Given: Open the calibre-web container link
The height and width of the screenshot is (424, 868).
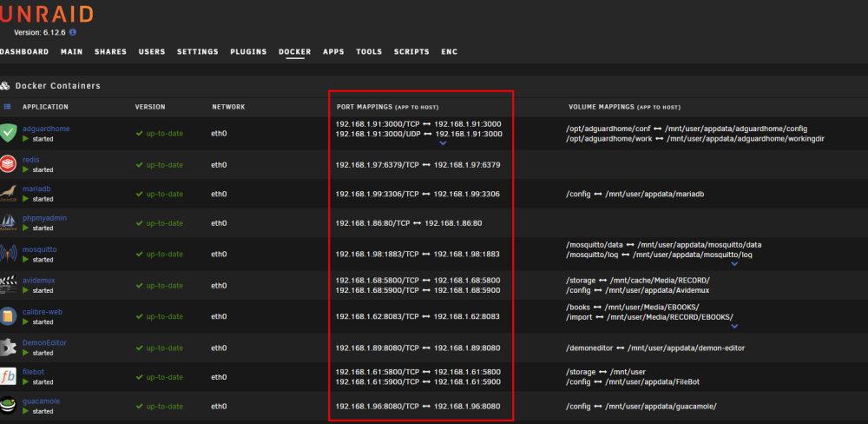Looking at the screenshot, I should [43, 312].
